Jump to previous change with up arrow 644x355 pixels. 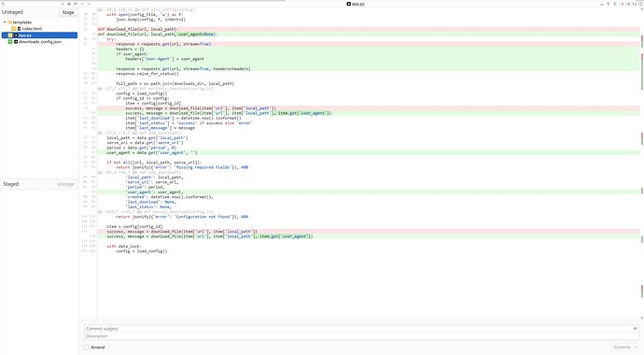click(x=82, y=4)
